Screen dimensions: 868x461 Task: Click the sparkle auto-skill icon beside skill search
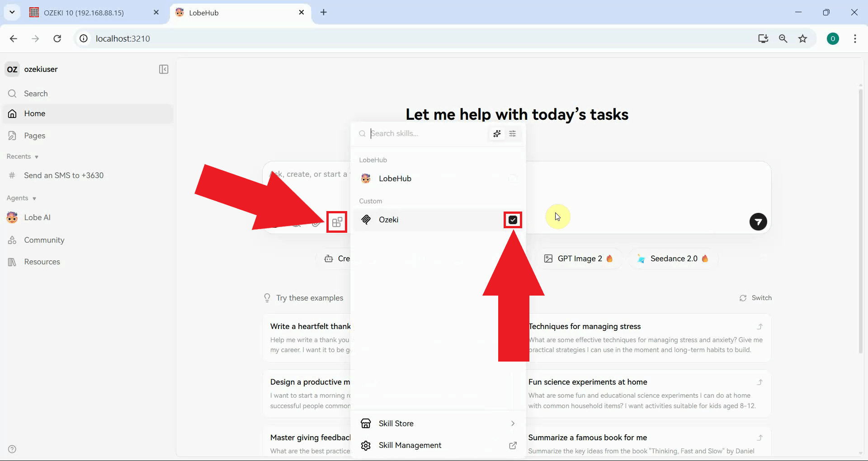tap(497, 133)
